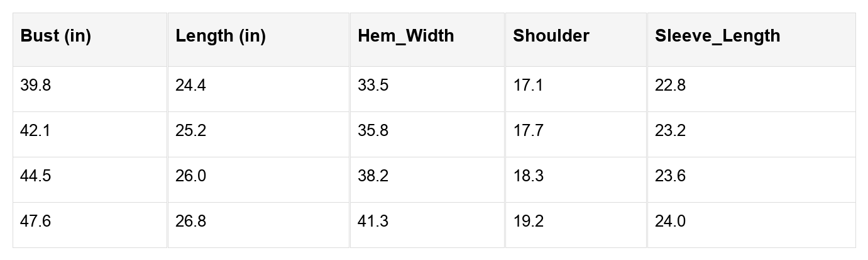Image resolution: width=868 pixels, height=260 pixels.
Task: Click the bust cell showing 47.6
Action: point(36,222)
